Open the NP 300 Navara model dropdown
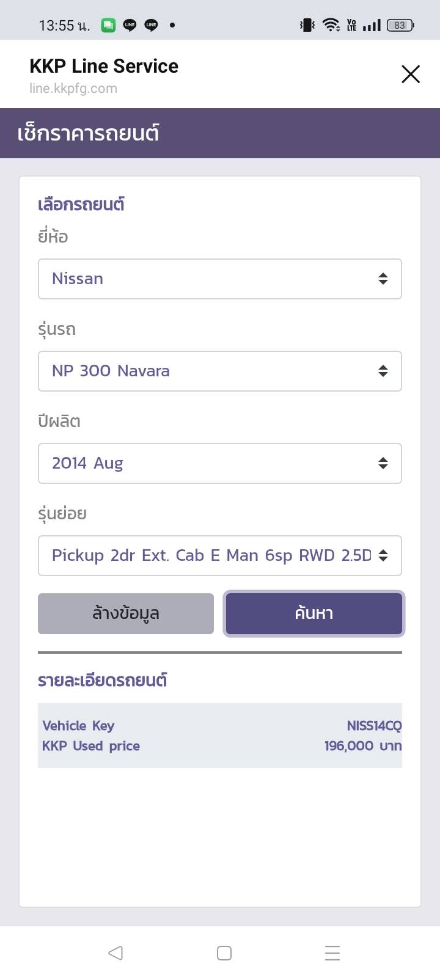This screenshot has height=980, width=440. pos(220,371)
